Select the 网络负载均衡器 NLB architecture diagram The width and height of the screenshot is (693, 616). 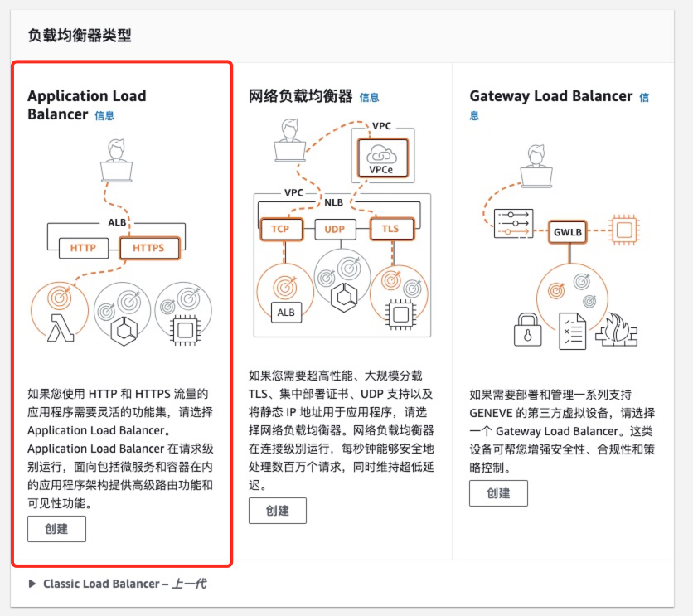click(342, 229)
